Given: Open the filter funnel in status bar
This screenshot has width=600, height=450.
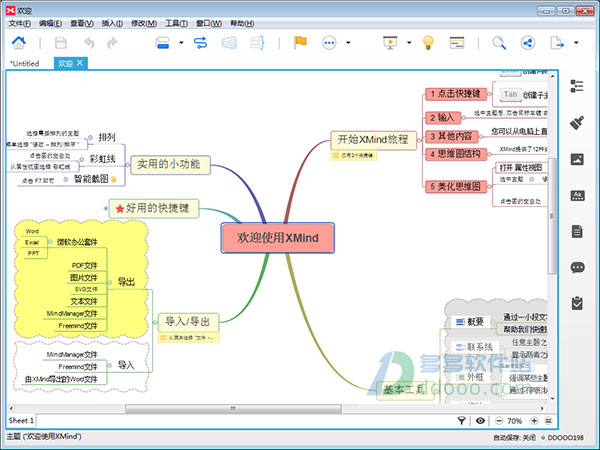Looking at the screenshot, I should click(461, 421).
